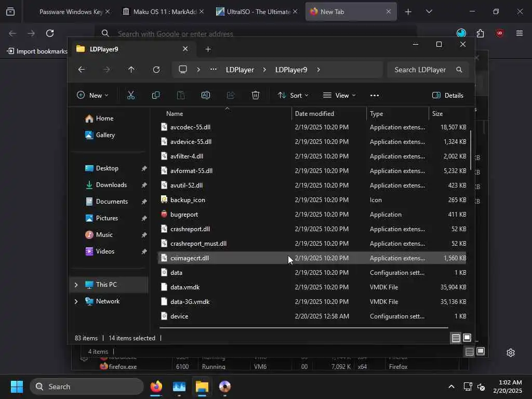Open Firefox View icon at top left

click(x=10, y=11)
